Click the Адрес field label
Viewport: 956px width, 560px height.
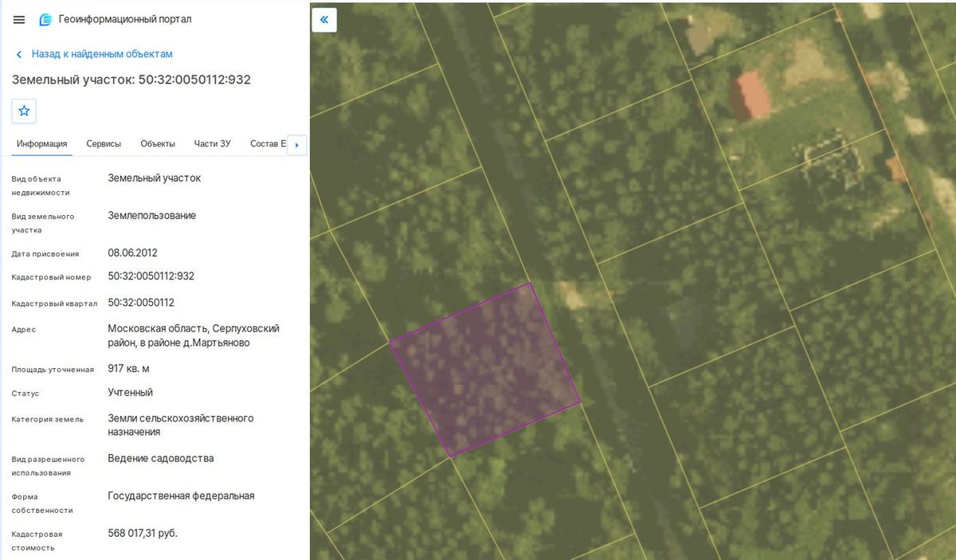tap(24, 330)
